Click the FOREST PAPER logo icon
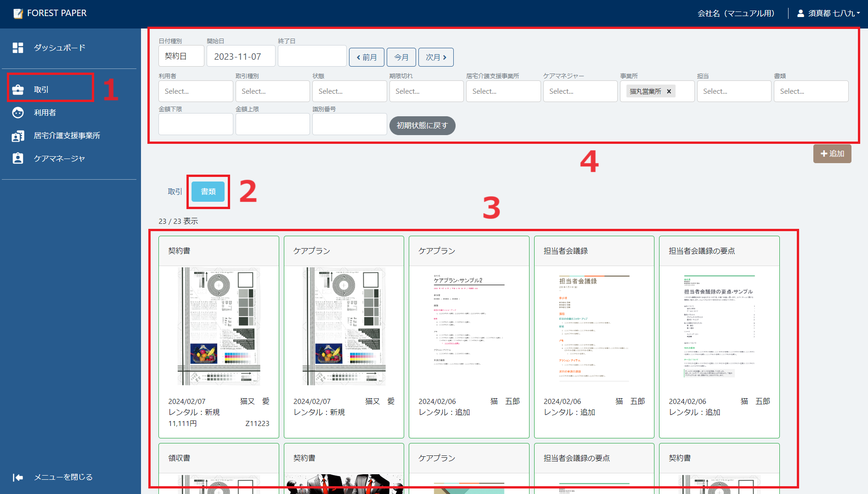The image size is (868, 494). coord(17,13)
